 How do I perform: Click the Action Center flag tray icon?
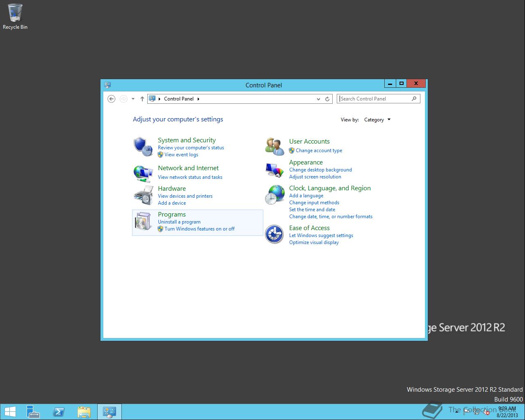(x=467, y=412)
